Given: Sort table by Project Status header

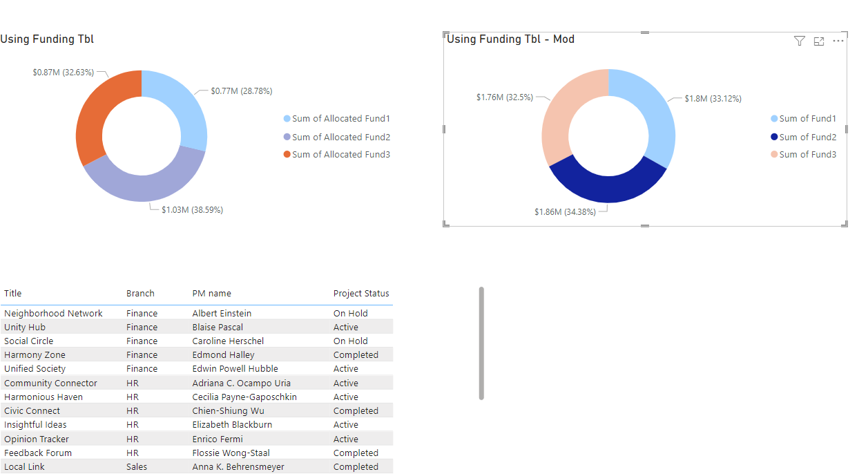Looking at the screenshot, I should [361, 294].
